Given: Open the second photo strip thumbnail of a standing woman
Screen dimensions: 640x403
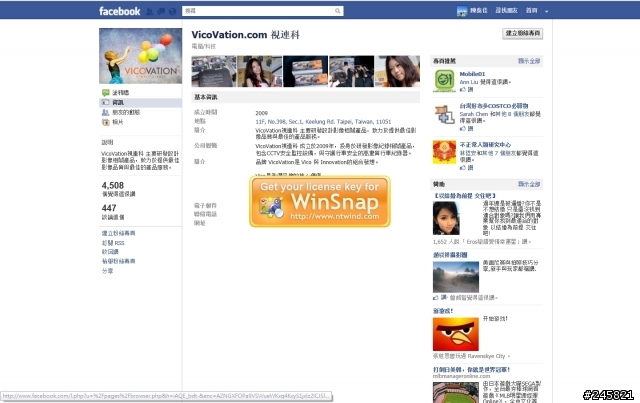Looking at the screenshot, I should [x=260, y=71].
